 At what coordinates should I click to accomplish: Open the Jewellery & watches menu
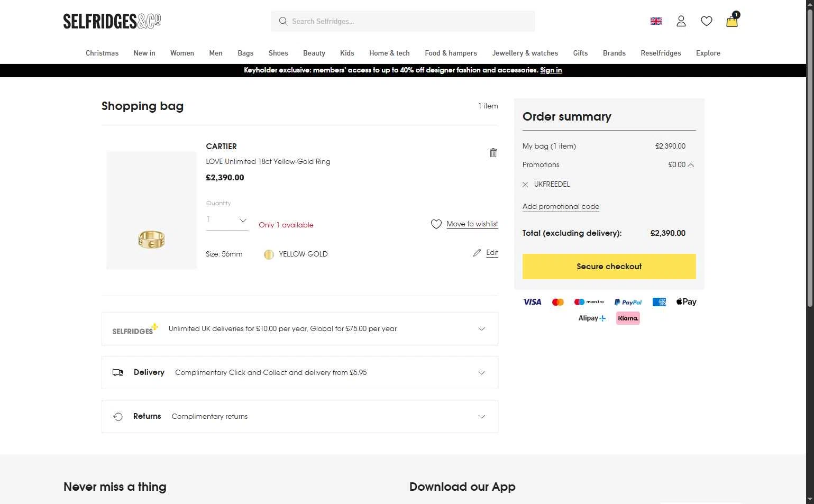point(525,53)
